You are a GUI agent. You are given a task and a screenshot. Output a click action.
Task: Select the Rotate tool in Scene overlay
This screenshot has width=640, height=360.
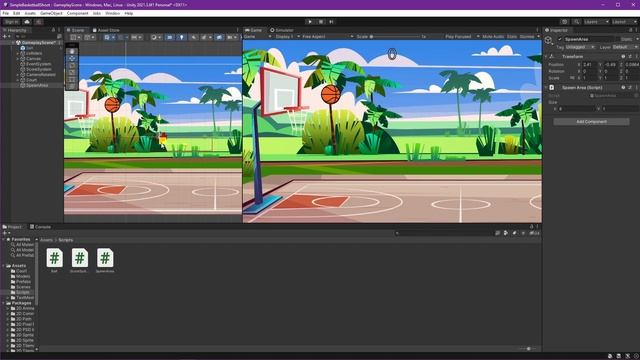72,65
